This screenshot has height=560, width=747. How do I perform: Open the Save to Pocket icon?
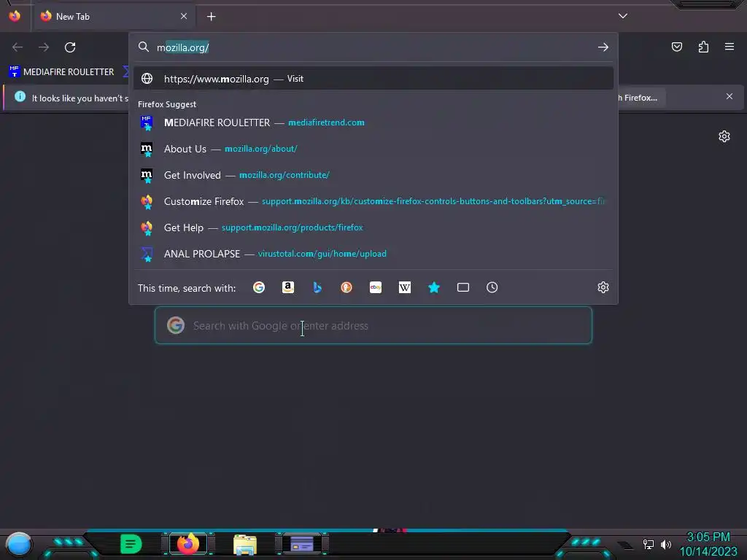coord(677,47)
